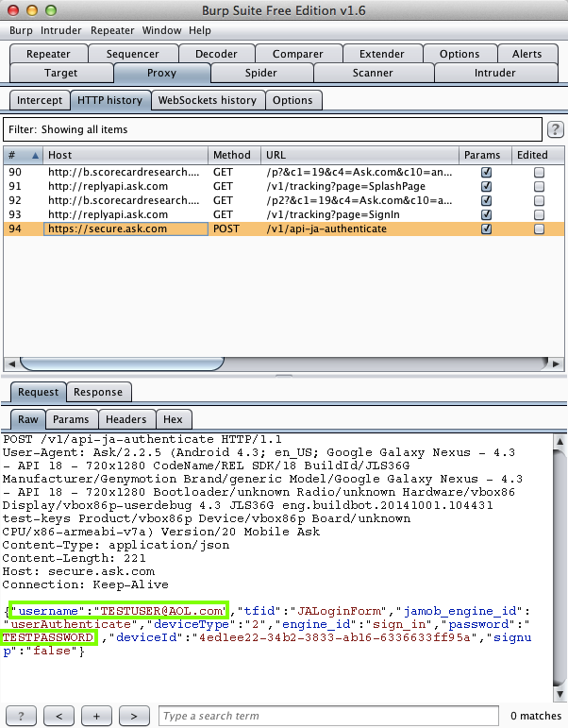Toggle Edited checkbox for request 93
Screen dimensions: 568x728
click(x=539, y=214)
